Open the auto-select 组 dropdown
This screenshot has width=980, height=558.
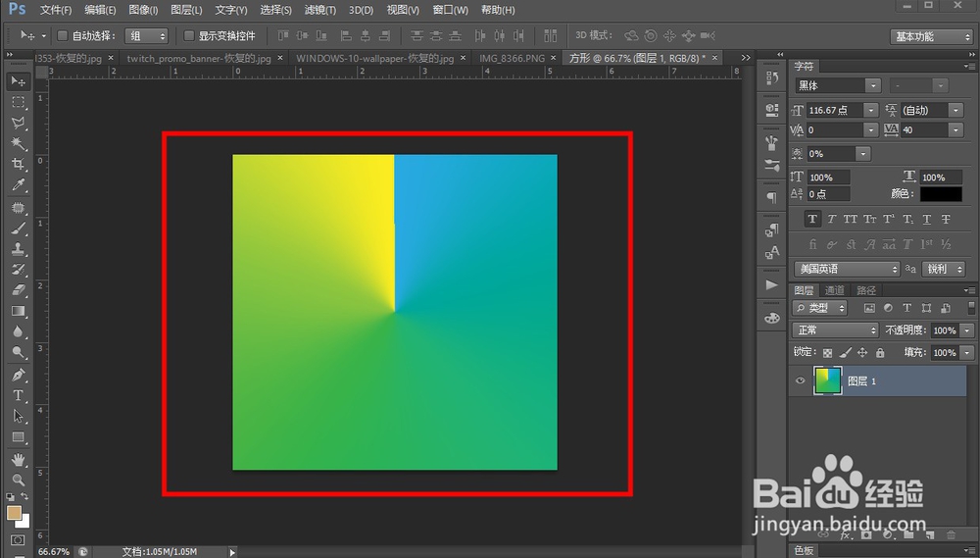point(146,35)
